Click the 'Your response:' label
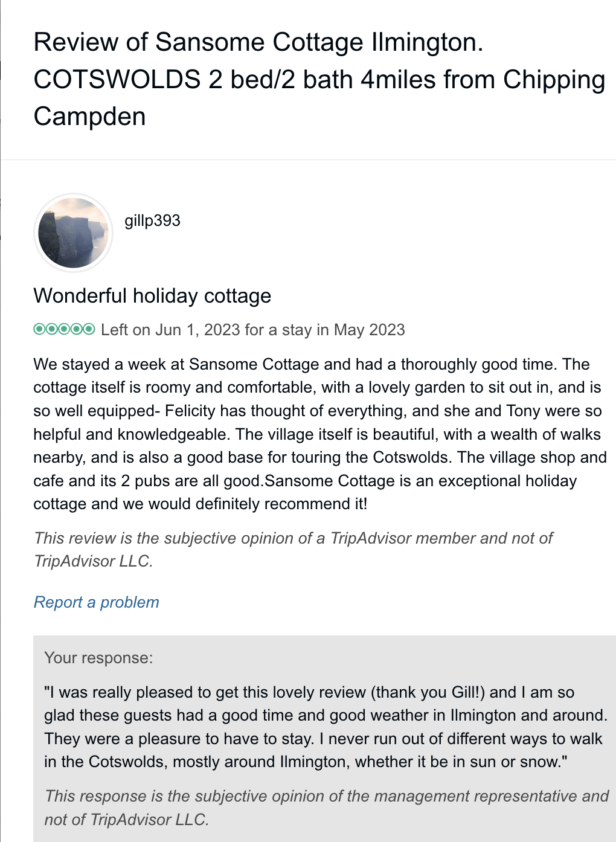The image size is (616, 842). pos(98,658)
